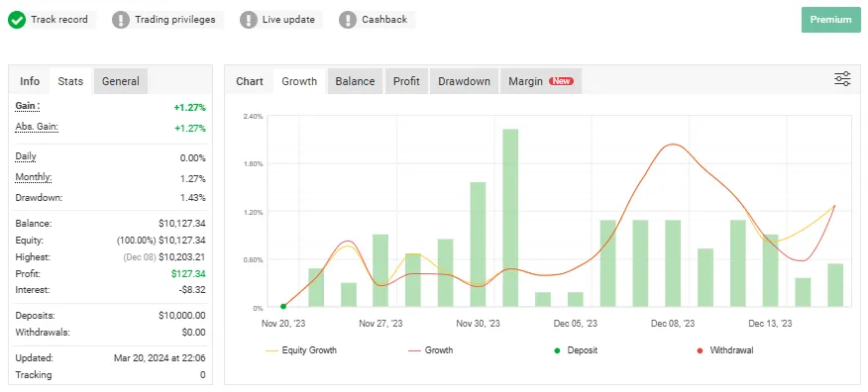Click the Interest value -$8.32

pyautogui.click(x=193, y=290)
